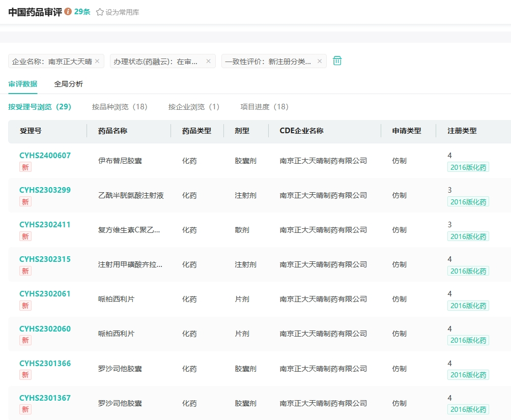Click the trash icon to clear all filters
Image resolution: width=511 pixels, height=420 pixels.
337,61
